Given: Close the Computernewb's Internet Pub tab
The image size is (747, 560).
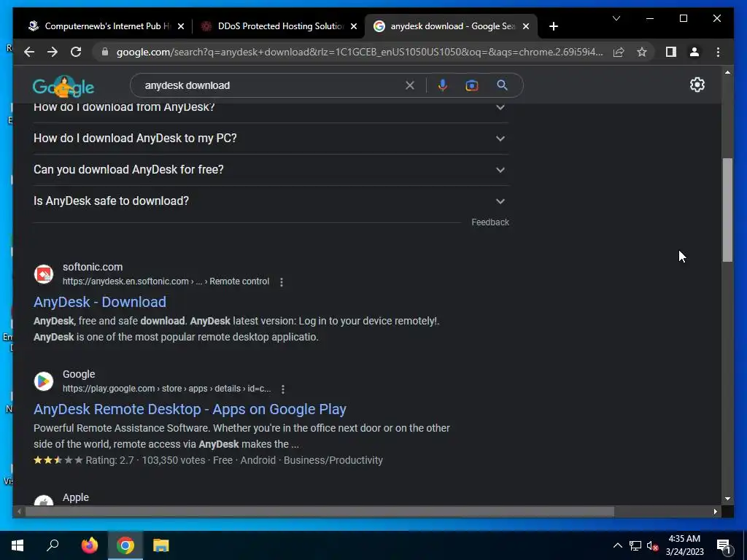Looking at the screenshot, I should [181, 26].
